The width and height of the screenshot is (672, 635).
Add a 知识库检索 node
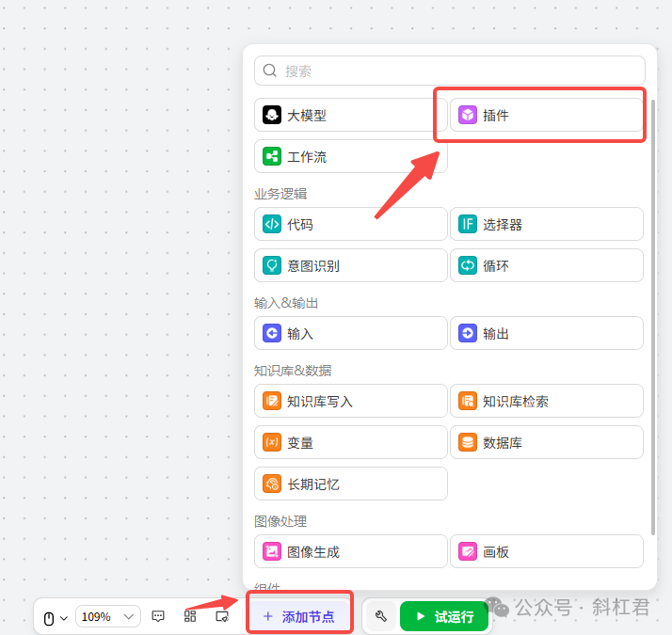coord(547,401)
